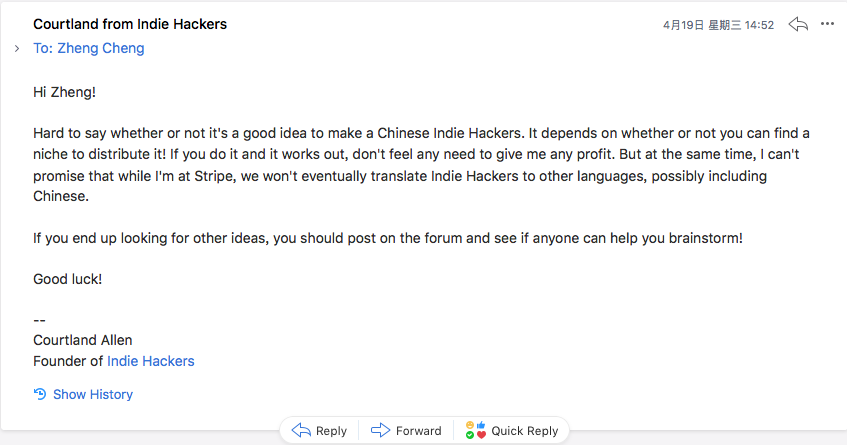The height and width of the screenshot is (445, 847).
Task: Expand recipient details chevron beside To
Action: pos(17,48)
